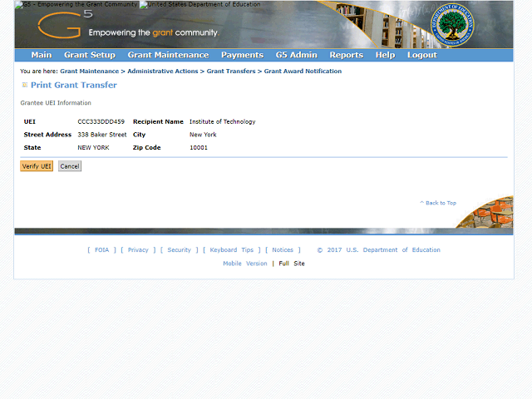This screenshot has width=532, height=399.
Task: Go to Grant Maintenance breadcrumb link
Action: coord(90,71)
